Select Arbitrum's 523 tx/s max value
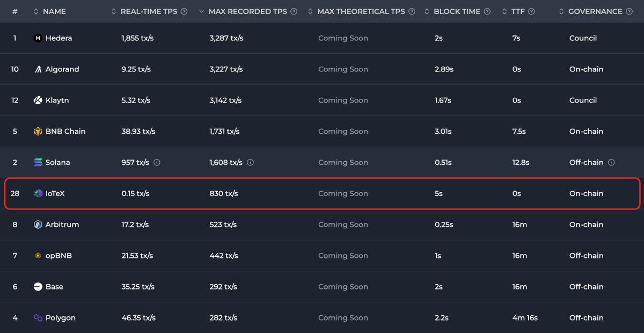644x333 pixels. (223, 225)
